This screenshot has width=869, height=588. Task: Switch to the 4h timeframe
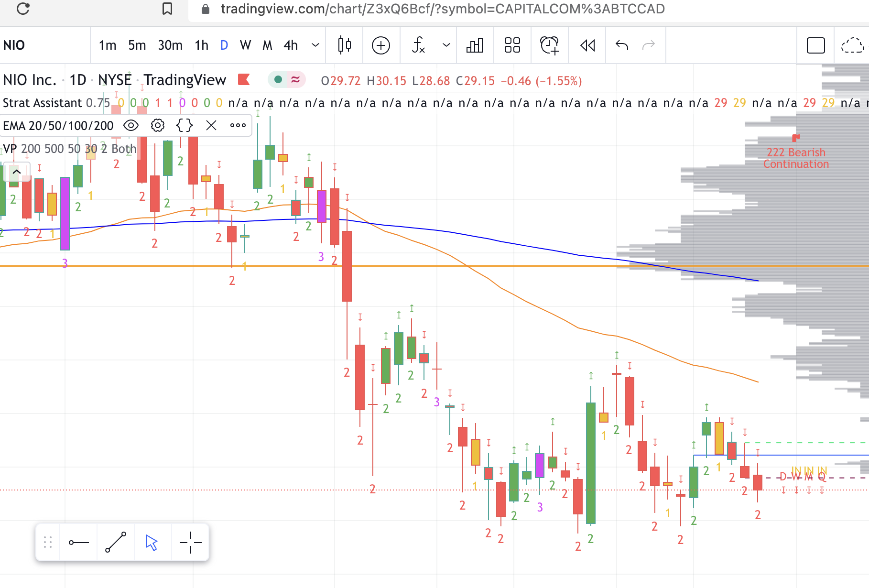(x=291, y=45)
